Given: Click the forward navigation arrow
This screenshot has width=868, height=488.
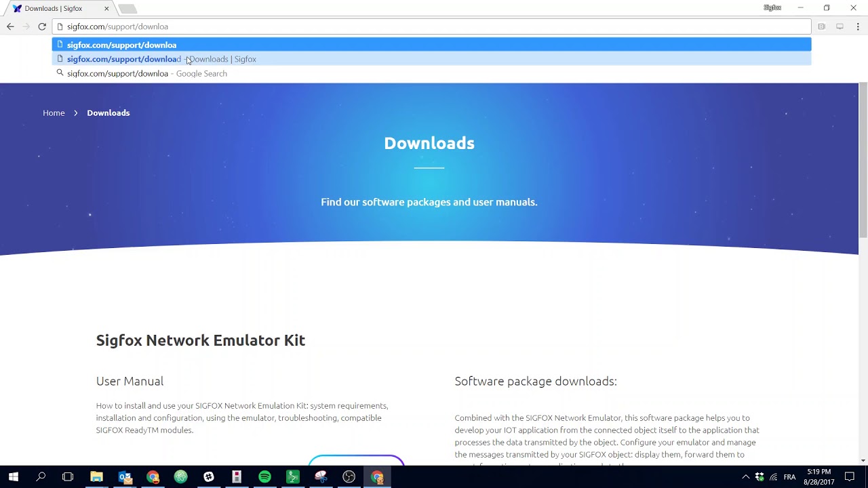Looking at the screenshot, I should click(x=26, y=26).
